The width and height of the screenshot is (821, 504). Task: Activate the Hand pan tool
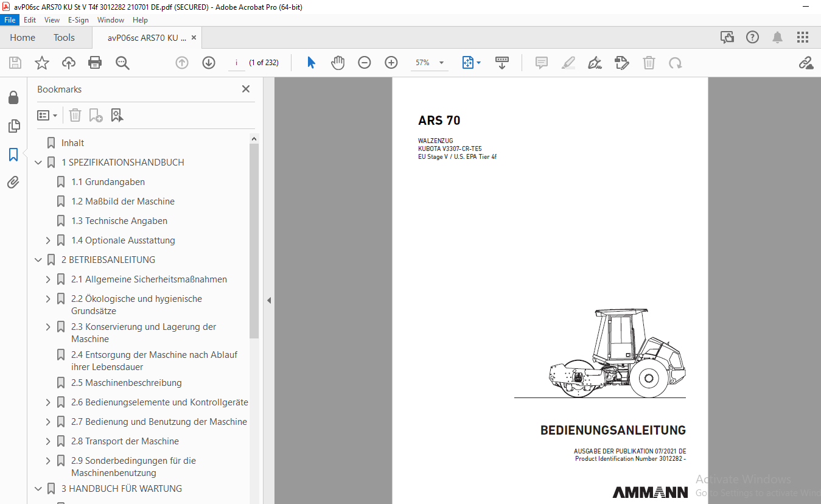pos(338,63)
